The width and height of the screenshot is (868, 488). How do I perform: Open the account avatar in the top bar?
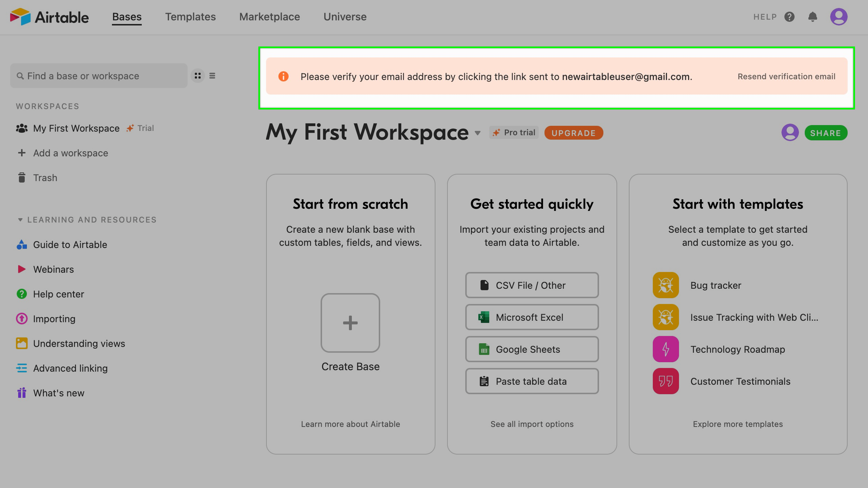pyautogui.click(x=839, y=17)
